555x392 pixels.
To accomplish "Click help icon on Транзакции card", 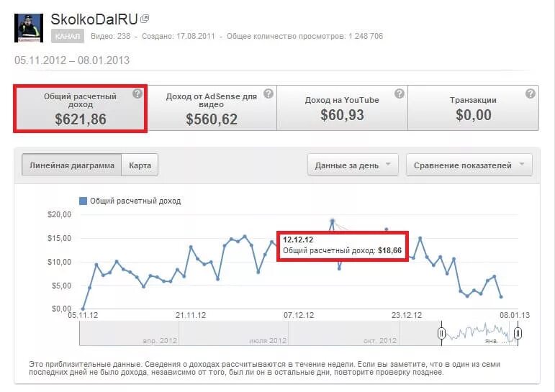I will pos(531,94).
